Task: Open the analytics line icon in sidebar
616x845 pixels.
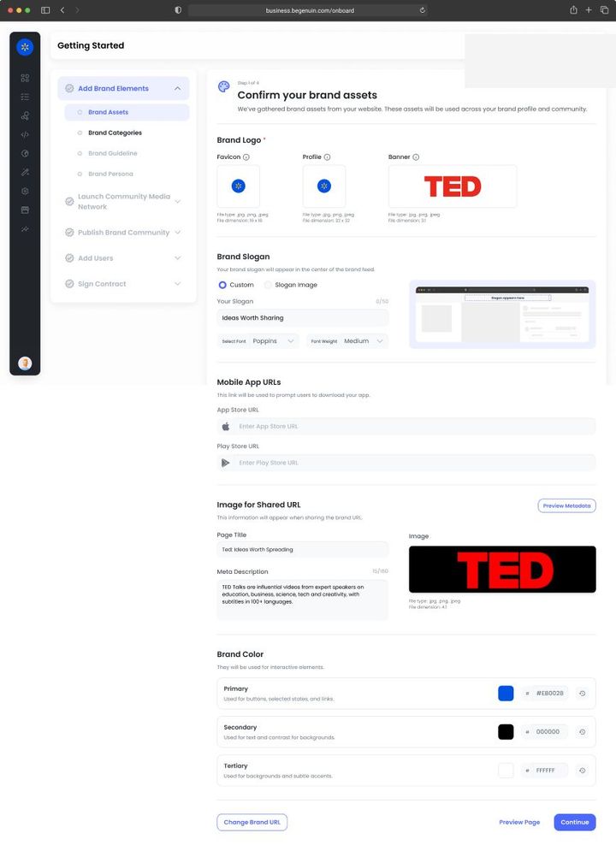Action: click(25, 229)
